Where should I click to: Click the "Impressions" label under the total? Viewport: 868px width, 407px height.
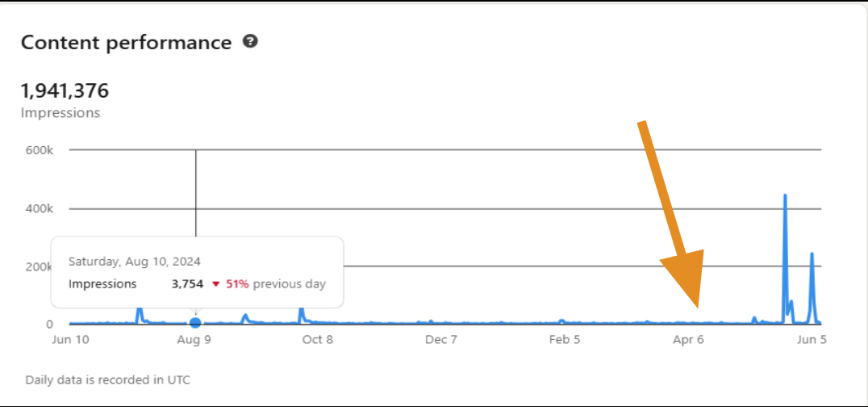pyautogui.click(x=61, y=113)
